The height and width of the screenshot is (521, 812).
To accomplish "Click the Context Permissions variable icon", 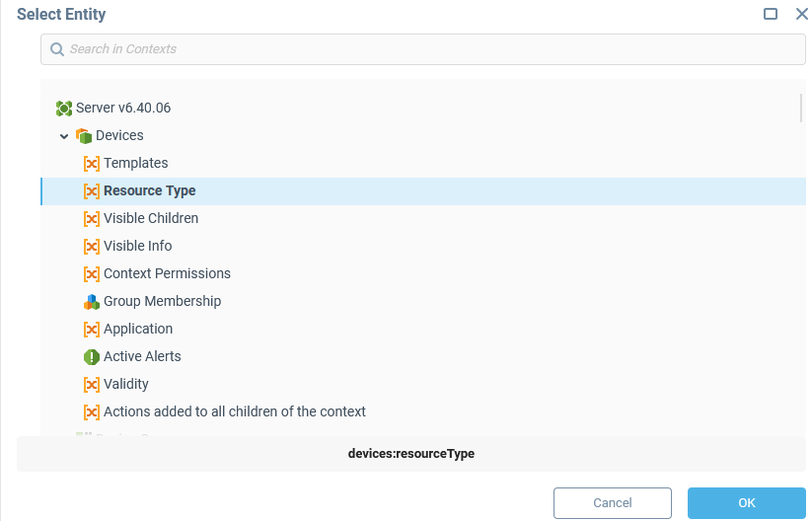I will pos(92,274).
